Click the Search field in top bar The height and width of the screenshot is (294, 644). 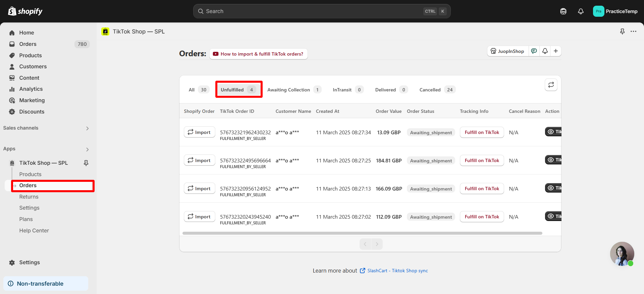pyautogui.click(x=322, y=11)
